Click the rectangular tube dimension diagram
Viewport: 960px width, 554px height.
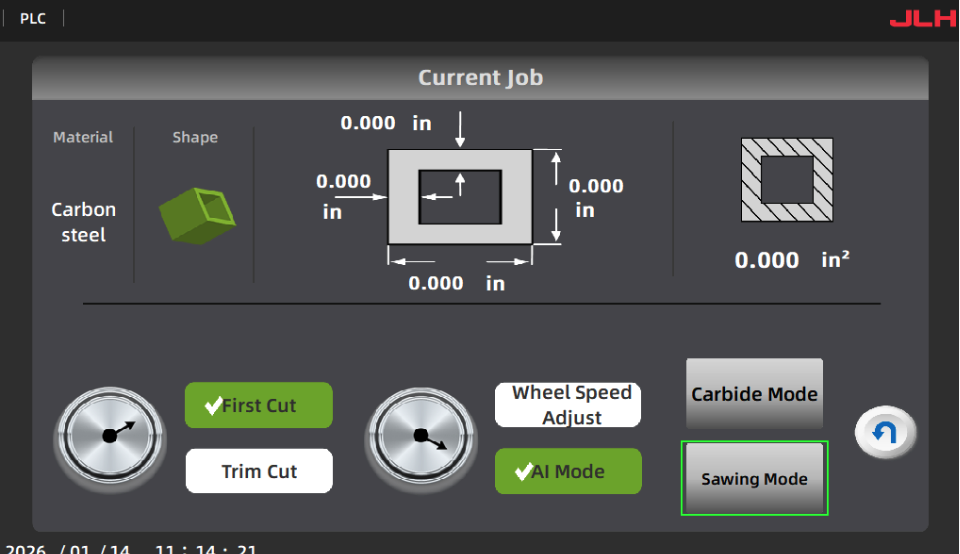coord(460,196)
